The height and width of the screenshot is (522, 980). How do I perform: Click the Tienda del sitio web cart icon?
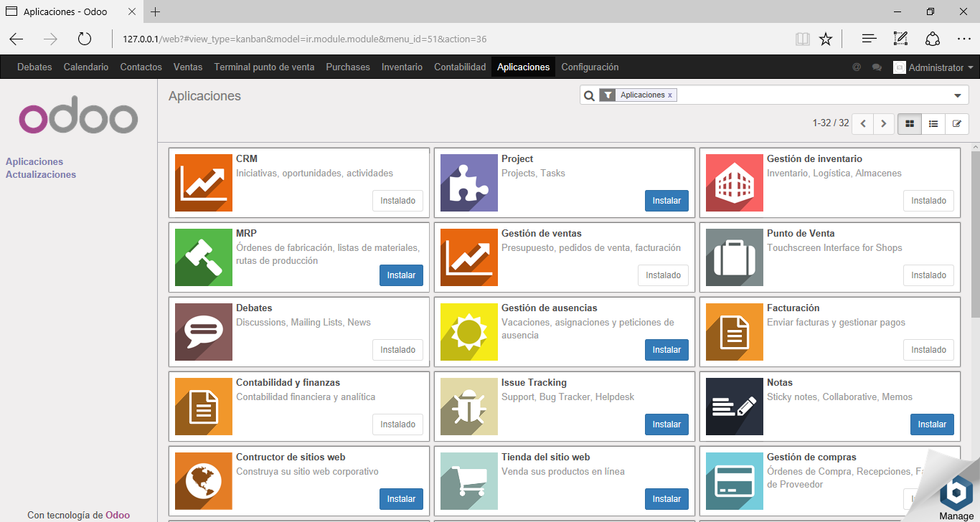pos(469,481)
